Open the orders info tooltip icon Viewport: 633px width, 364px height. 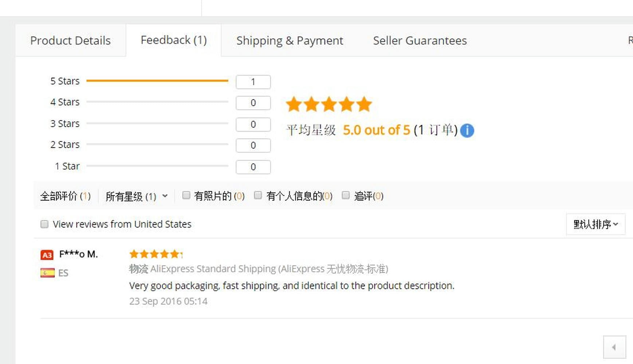point(468,130)
